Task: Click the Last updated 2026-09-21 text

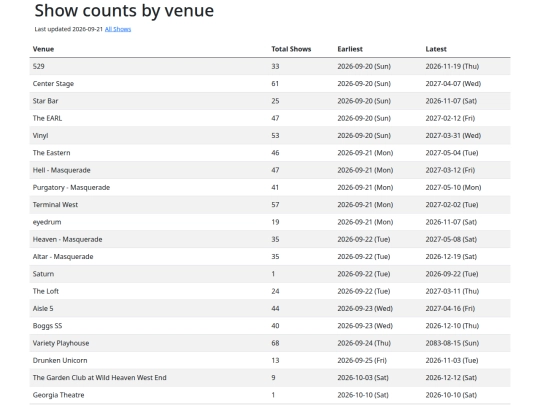Action: 69,29
